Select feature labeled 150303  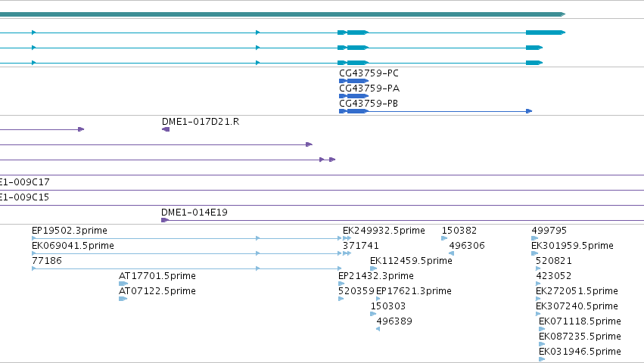[387, 306]
